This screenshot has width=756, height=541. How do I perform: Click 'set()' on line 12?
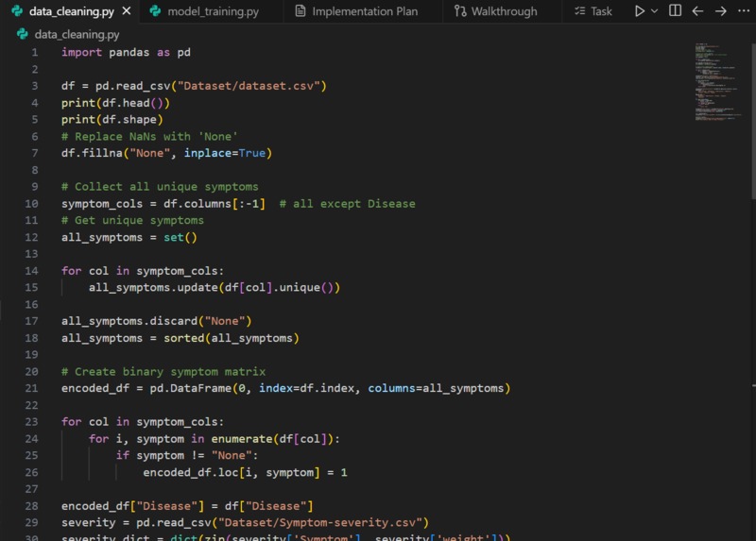tap(180, 237)
